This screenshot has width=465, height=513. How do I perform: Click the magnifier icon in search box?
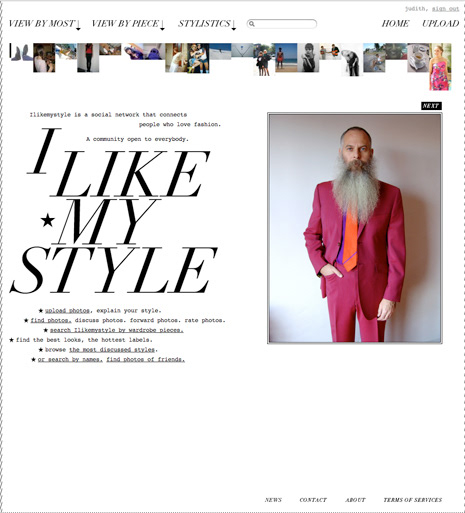click(x=252, y=24)
